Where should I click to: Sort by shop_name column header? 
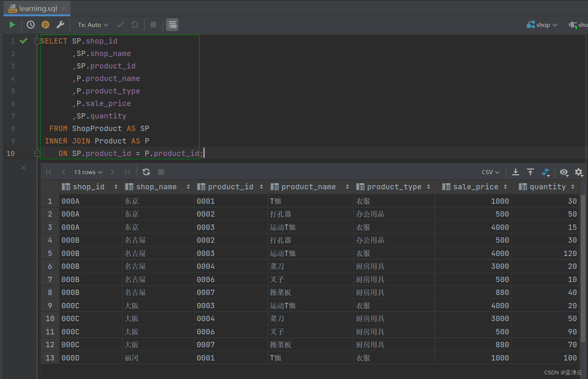click(158, 187)
